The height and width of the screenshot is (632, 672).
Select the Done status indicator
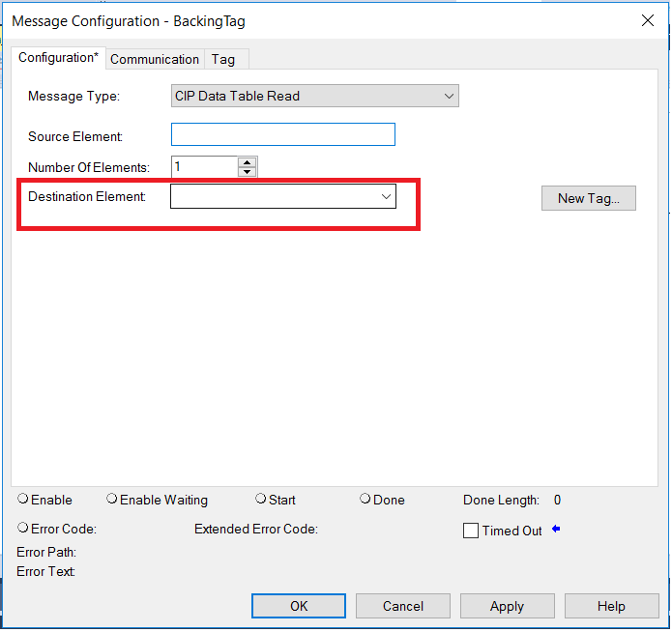click(365, 500)
